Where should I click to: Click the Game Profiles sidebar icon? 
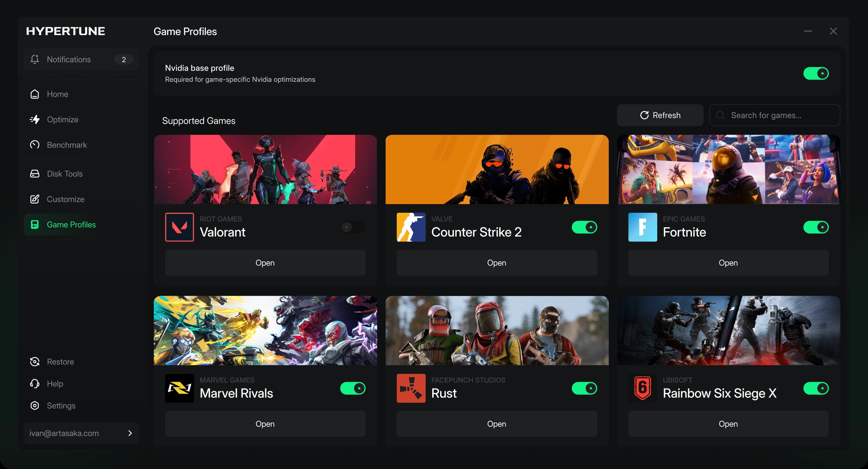[x=35, y=225]
